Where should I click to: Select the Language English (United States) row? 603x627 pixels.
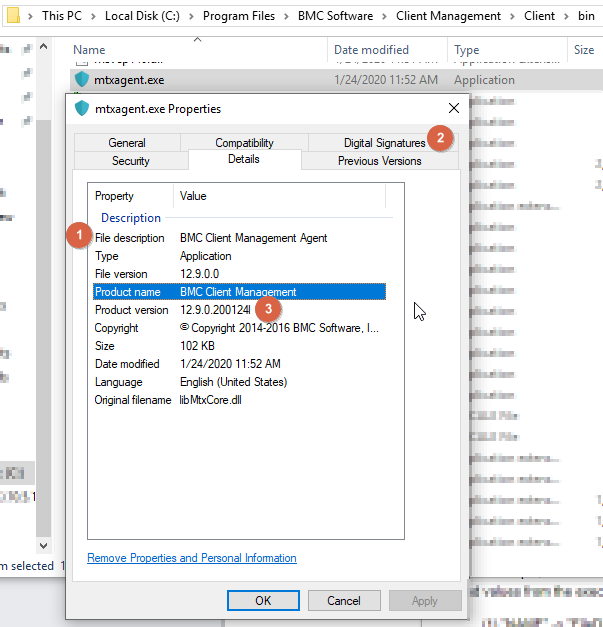[x=239, y=382]
